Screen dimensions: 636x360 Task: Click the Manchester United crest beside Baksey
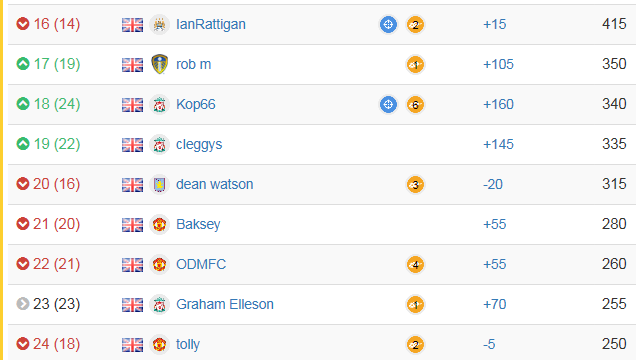(159, 225)
